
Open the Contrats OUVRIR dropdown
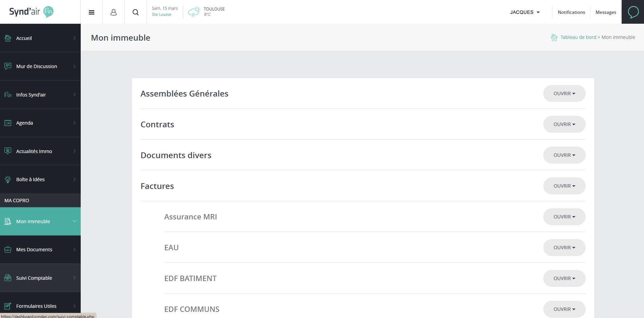[x=564, y=124]
